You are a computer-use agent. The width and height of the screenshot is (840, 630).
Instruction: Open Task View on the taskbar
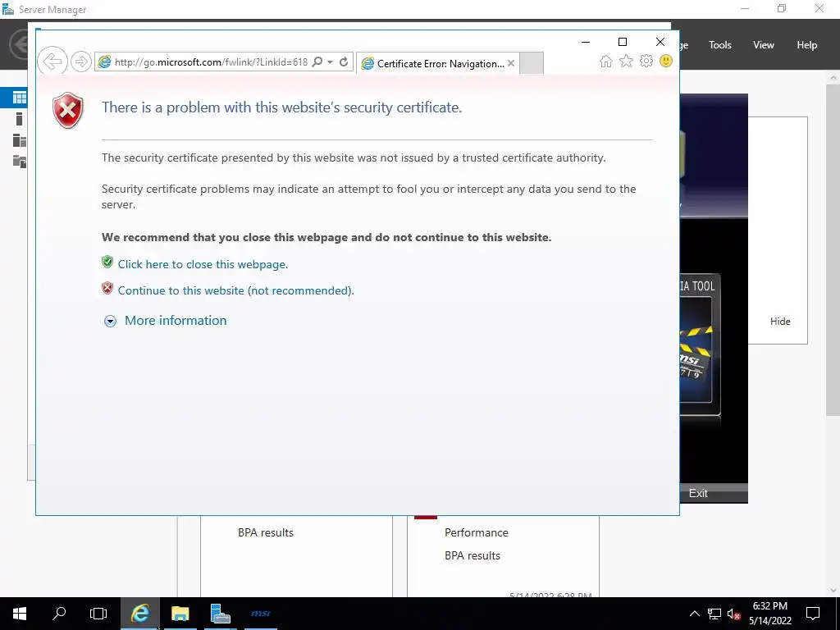click(98, 614)
